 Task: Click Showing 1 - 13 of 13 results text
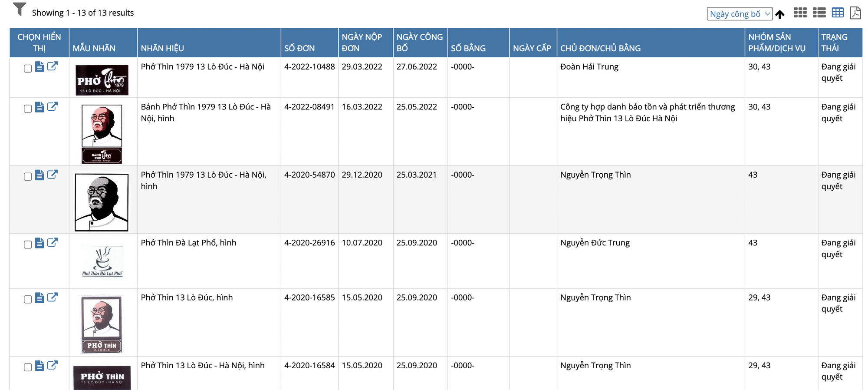tap(83, 13)
